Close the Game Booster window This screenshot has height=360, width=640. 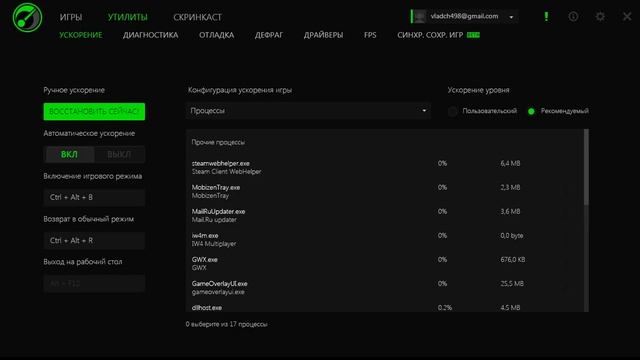pyautogui.click(x=627, y=16)
